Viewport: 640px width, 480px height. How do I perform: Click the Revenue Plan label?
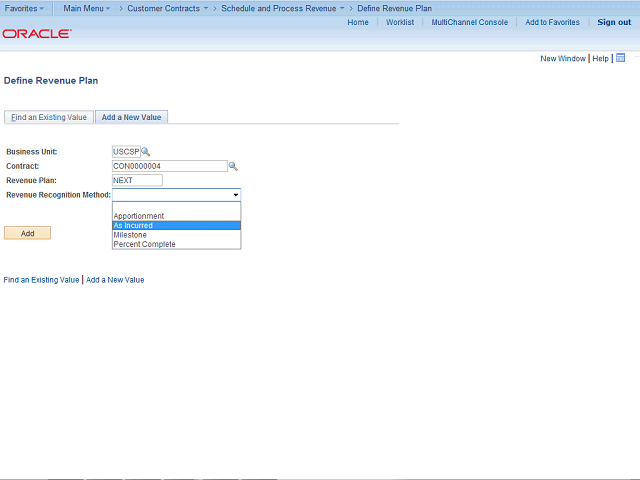point(31,180)
